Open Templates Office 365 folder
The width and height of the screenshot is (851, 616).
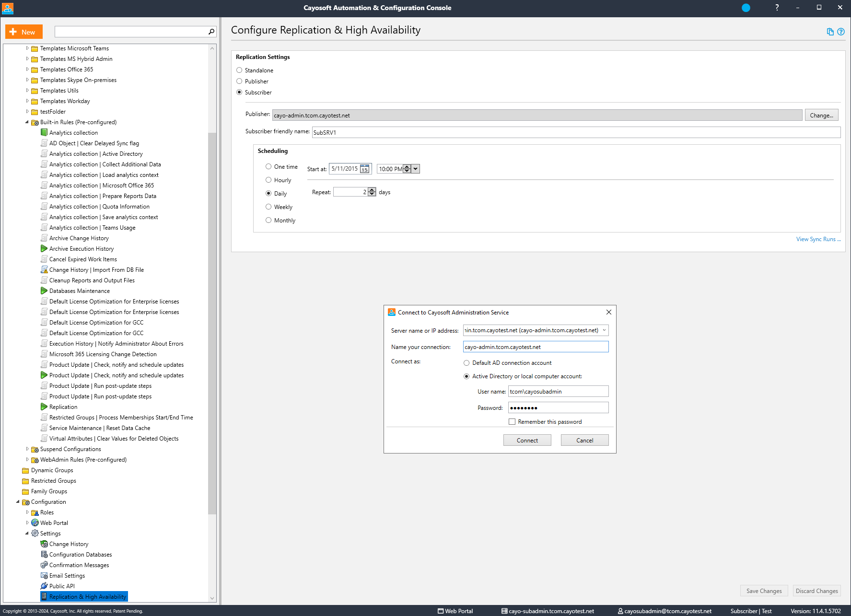67,70
